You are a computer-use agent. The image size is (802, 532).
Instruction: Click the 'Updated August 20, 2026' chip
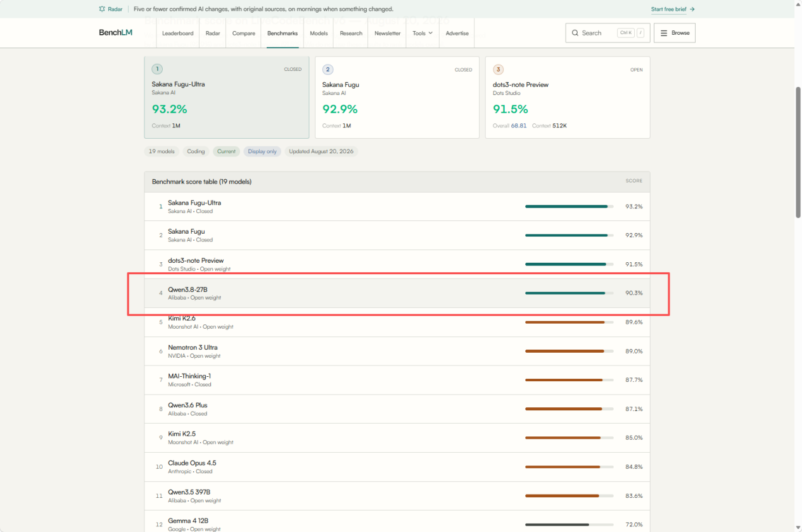click(x=321, y=151)
